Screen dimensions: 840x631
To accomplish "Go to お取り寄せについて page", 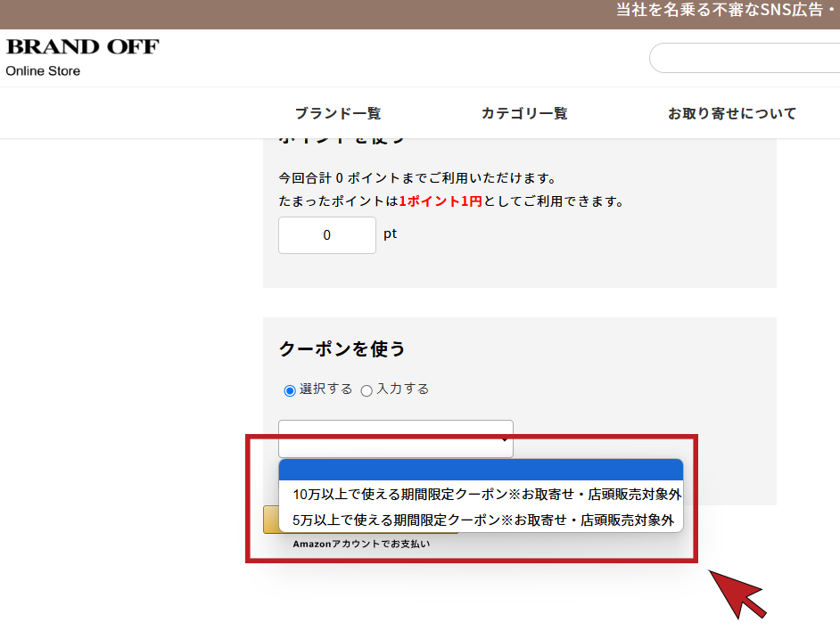I will point(732,113).
